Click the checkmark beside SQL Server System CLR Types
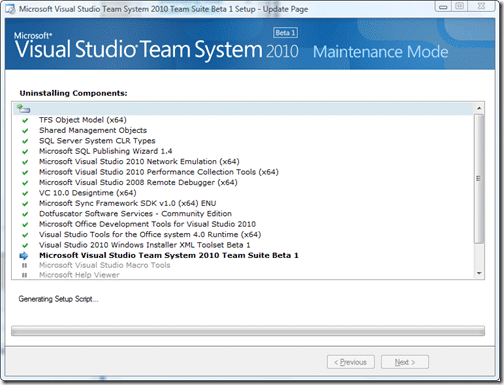The width and height of the screenshot is (504, 385). [x=25, y=141]
